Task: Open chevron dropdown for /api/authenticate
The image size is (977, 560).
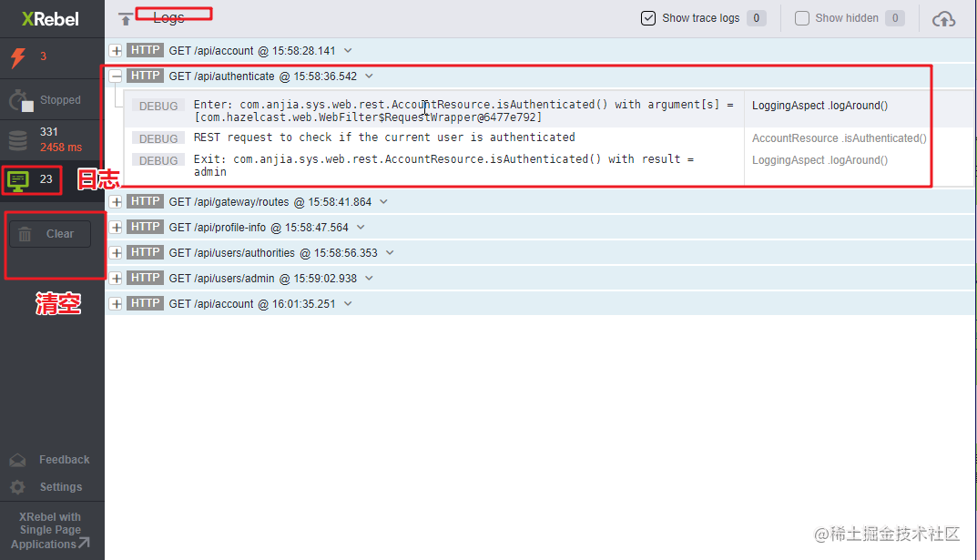Action: pos(369,76)
